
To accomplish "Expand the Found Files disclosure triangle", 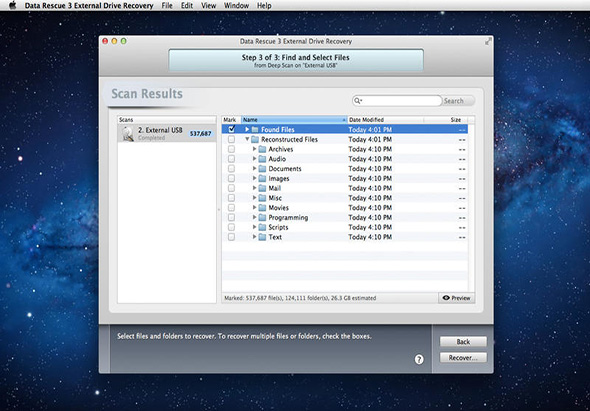I will [x=247, y=130].
